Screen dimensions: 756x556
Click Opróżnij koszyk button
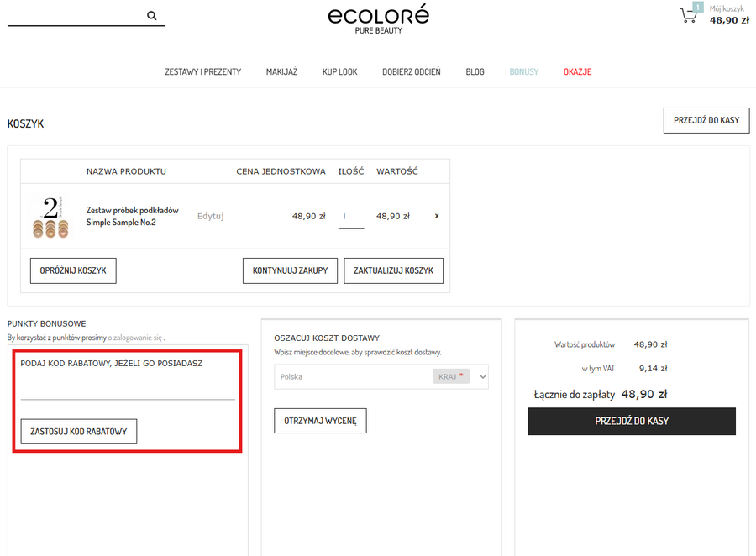(73, 270)
